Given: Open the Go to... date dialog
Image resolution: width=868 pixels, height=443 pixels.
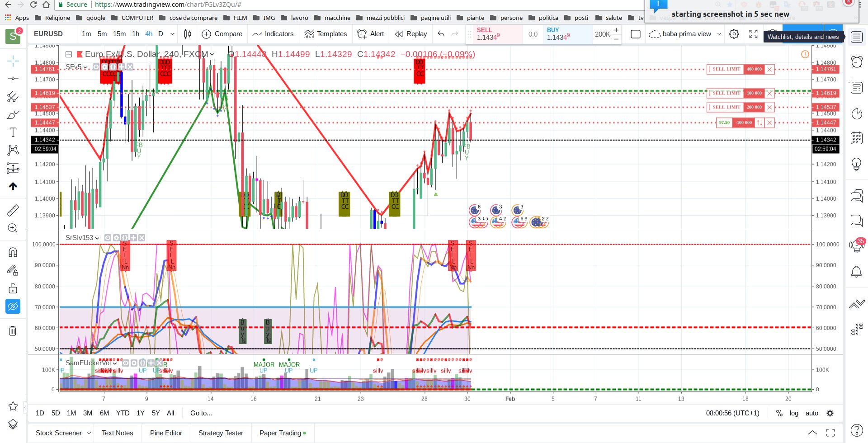Looking at the screenshot, I should [x=201, y=413].
